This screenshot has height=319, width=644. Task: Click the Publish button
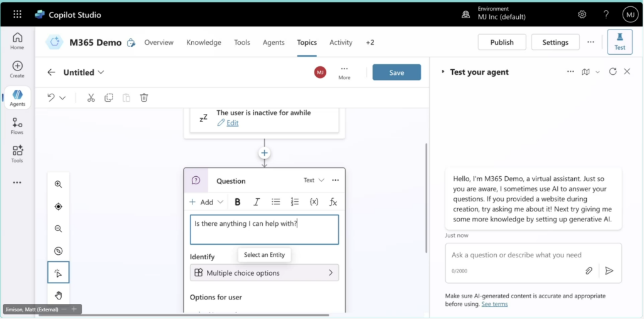[502, 42]
